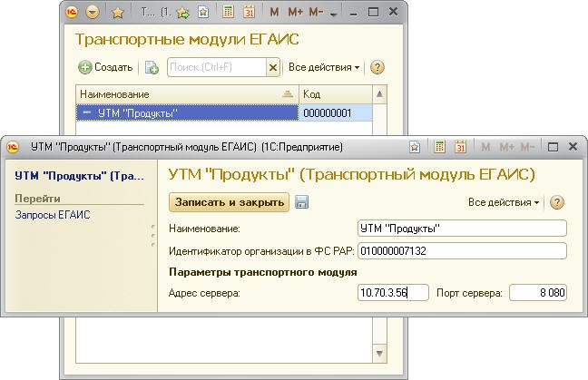The height and width of the screenshot is (380, 588).
Task: Open calculator in the УТМ form window
Action: pyautogui.click(x=439, y=147)
